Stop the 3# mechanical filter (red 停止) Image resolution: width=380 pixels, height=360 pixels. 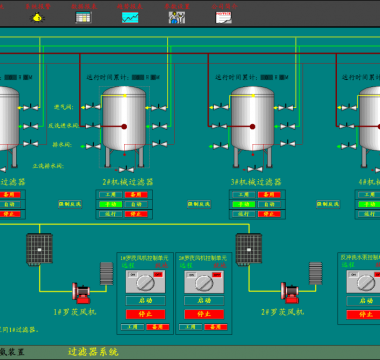pyautogui.click(x=269, y=214)
